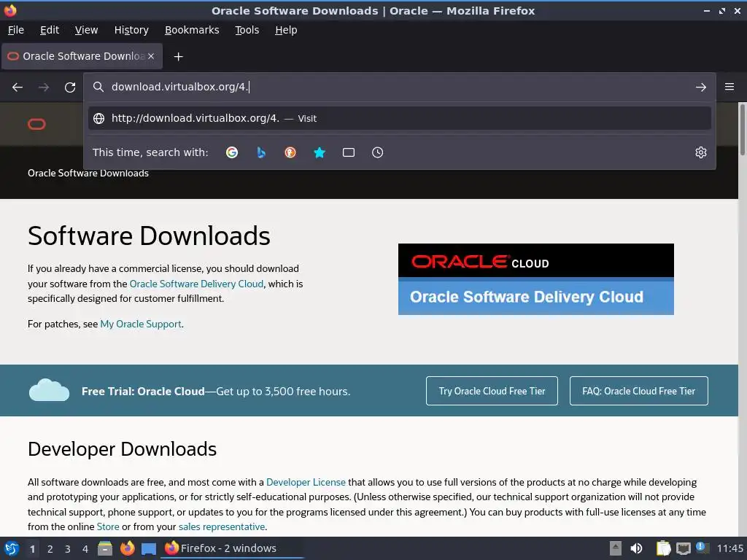747x560 pixels.
Task: Click inside the address bar text field
Action: pyautogui.click(x=399, y=87)
